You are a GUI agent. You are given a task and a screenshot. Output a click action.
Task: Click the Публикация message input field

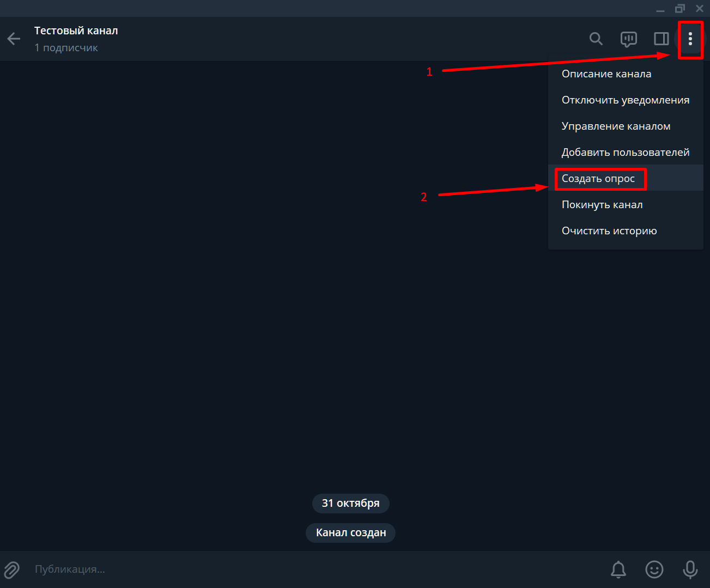point(316,569)
